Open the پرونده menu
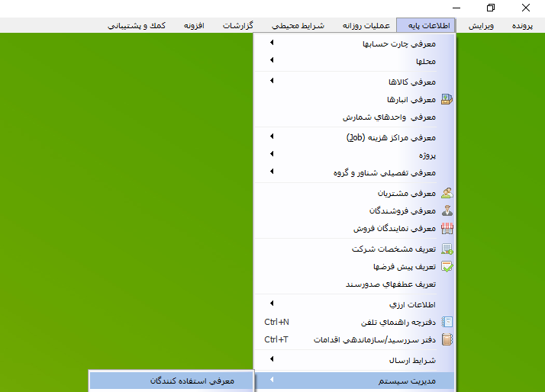 click(527, 25)
